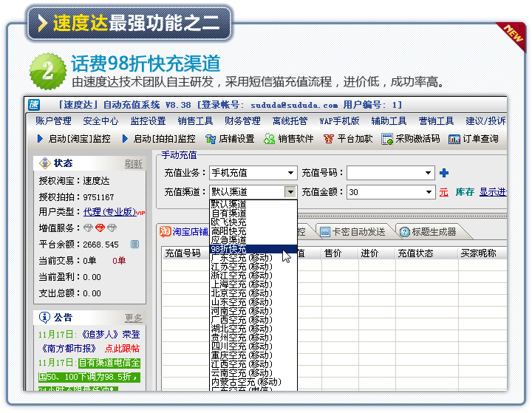Click the calculator icon next to 平台余额
Screen dimensions: 532x413
pos(134,244)
